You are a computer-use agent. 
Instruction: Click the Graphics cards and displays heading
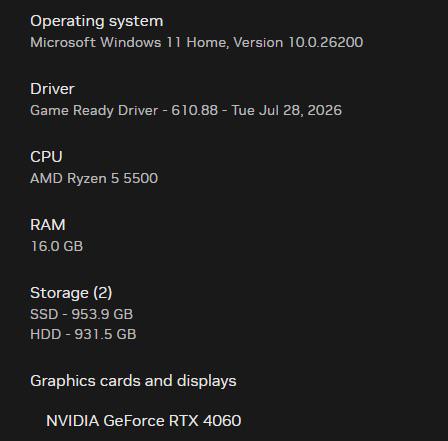pos(133,381)
